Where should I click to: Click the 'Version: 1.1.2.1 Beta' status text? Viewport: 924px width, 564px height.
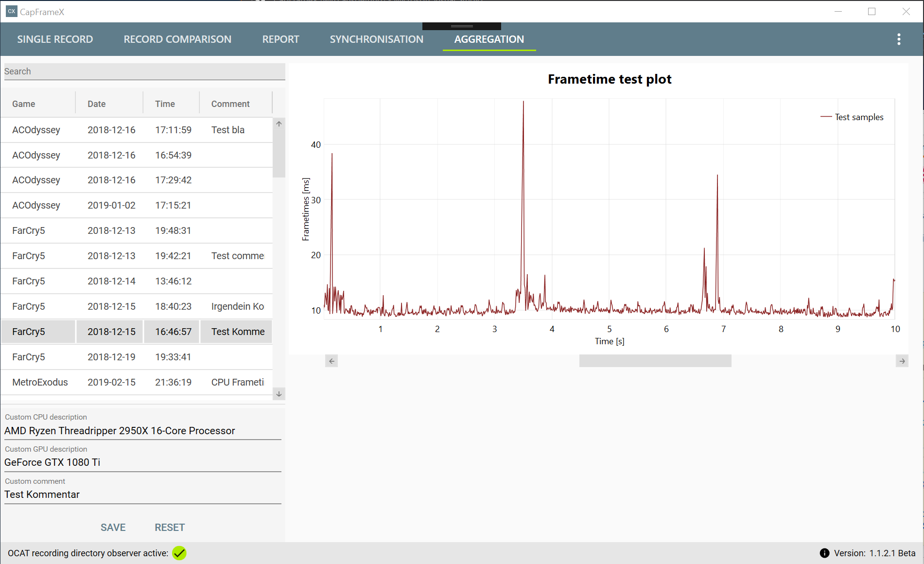point(874,553)
